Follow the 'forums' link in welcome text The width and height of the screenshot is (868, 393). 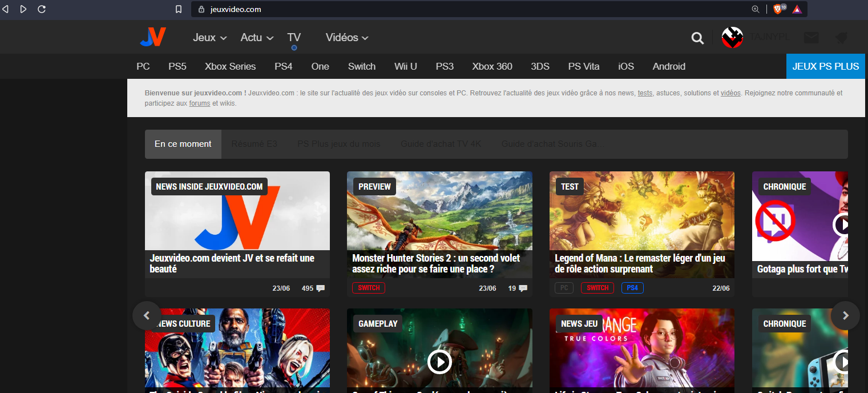point(200,103)
